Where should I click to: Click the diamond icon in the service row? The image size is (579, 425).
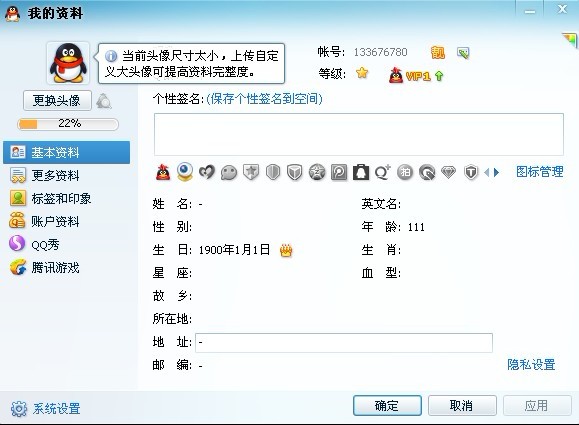tap(449, 172)
